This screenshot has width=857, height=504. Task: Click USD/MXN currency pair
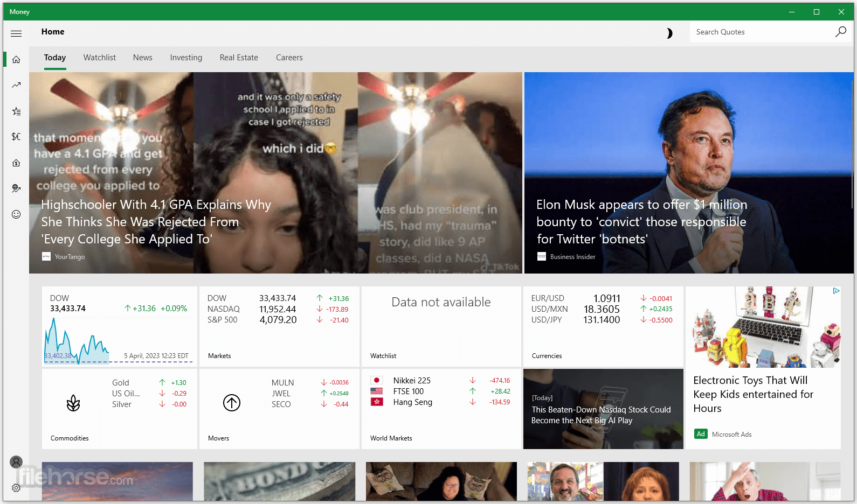click(x=549, y=309)
